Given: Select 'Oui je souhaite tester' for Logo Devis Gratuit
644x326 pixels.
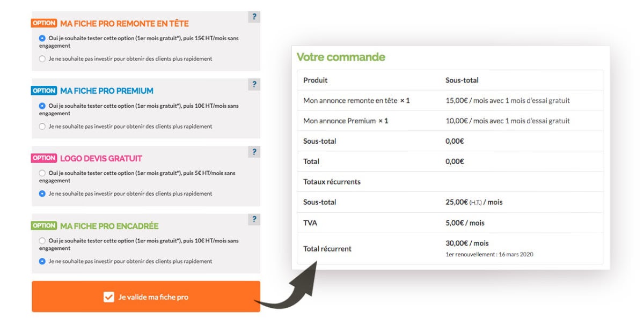Looking at the screenshot, I should click(42, 173).
